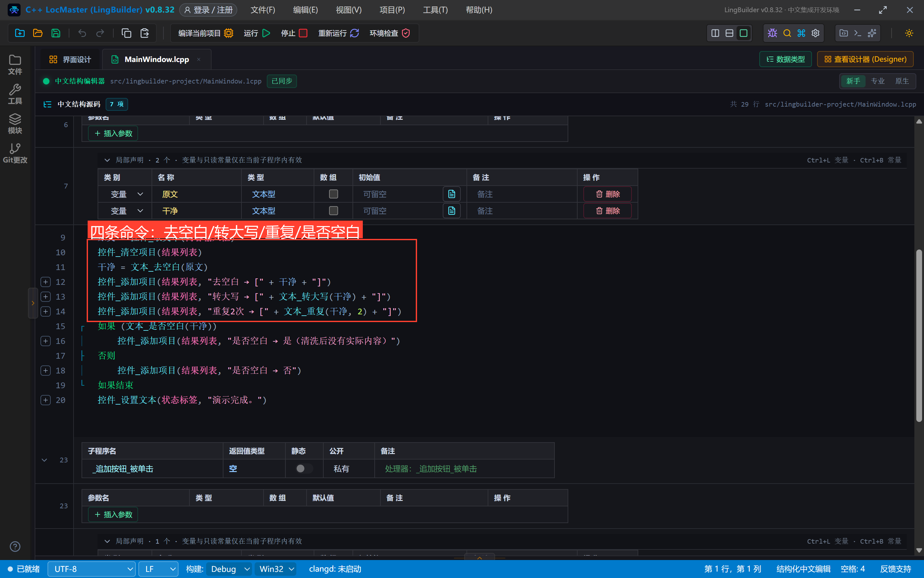Open the debug bug icon
The image size is (924, 578).
tap(772, 33)
